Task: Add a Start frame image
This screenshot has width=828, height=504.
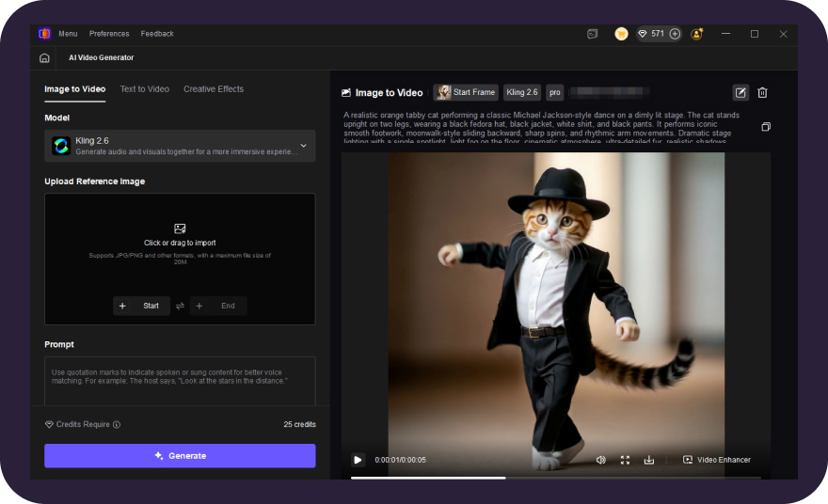Action: [x=141, y=306]
